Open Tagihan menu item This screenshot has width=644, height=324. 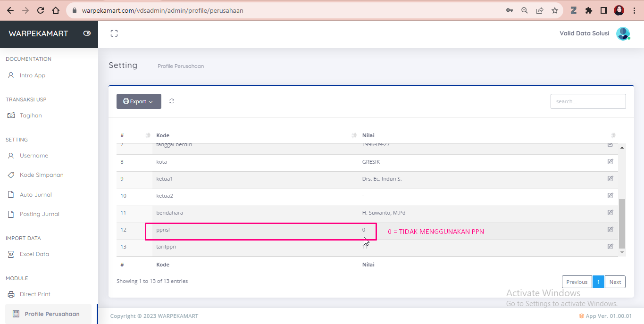point(31,116)
